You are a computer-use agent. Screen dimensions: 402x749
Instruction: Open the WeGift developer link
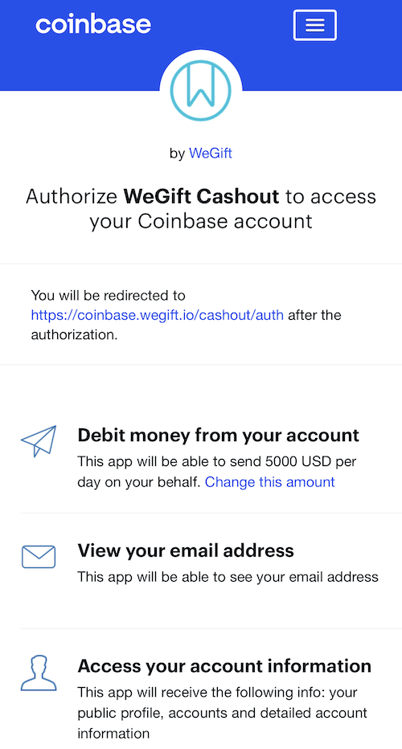tap(211, 153)
